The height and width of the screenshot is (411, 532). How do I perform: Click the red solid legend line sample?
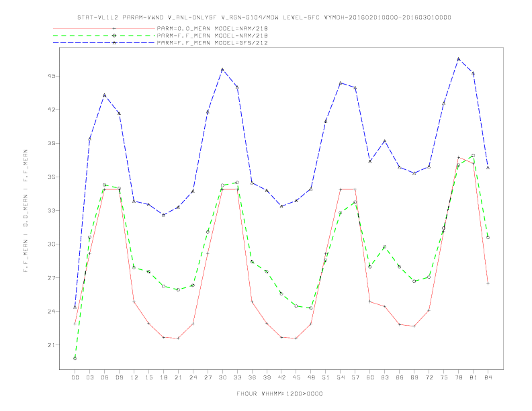point(104,28)
